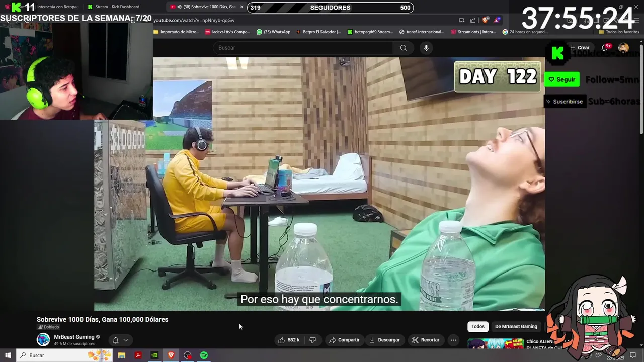Click the cast/picture-in-picture icon in address bar
This screenshot has height=362, width=644.
(x=461, y=20)
